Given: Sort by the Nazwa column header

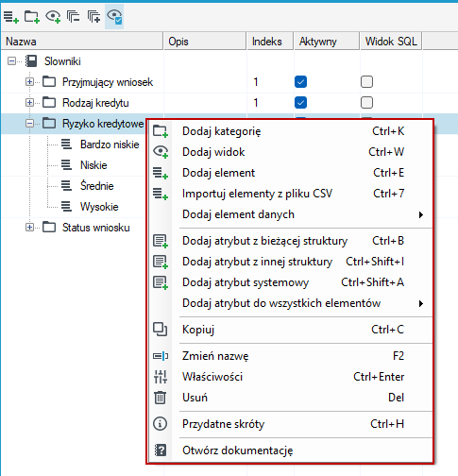Looking at the screenshot, I should click(82, 42).
